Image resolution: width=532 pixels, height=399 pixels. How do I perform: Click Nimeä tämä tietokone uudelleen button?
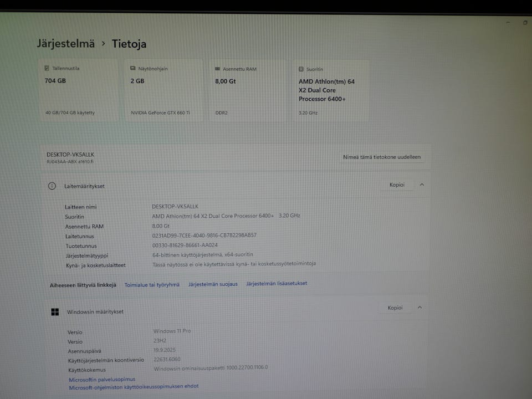(382, 157)
